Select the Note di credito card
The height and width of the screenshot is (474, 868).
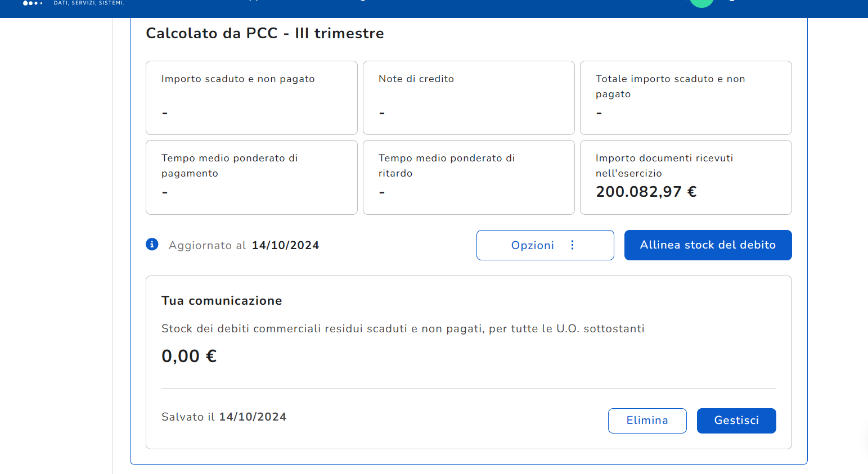coord(469,98)
